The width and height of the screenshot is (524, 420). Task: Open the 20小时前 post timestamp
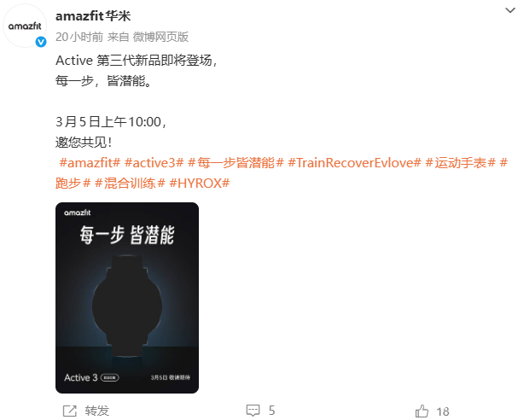[x=79, y=37]
